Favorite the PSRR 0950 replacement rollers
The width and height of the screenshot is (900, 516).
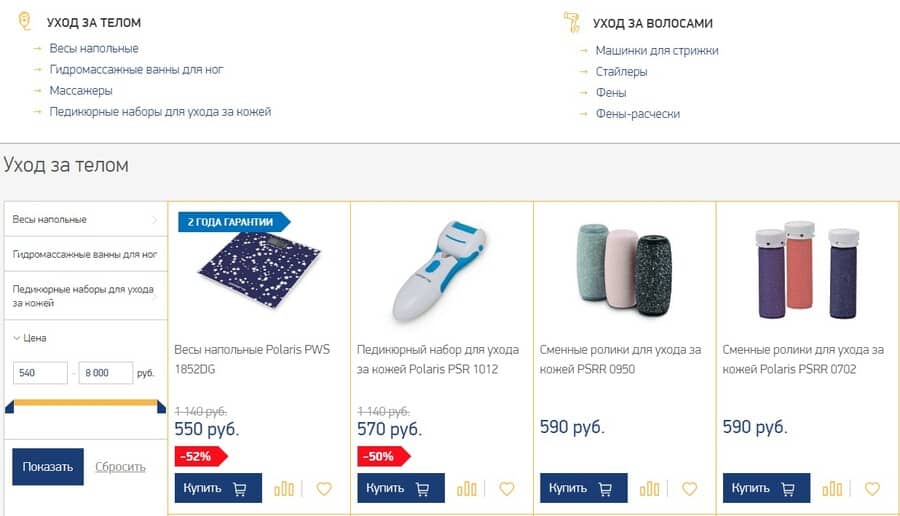[690, 489]
